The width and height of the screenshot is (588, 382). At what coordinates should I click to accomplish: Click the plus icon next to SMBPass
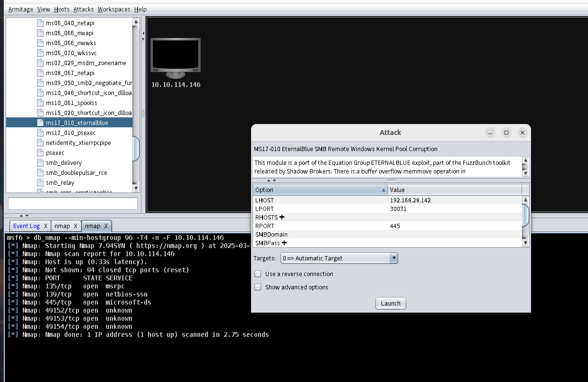[x=284, y=243]
